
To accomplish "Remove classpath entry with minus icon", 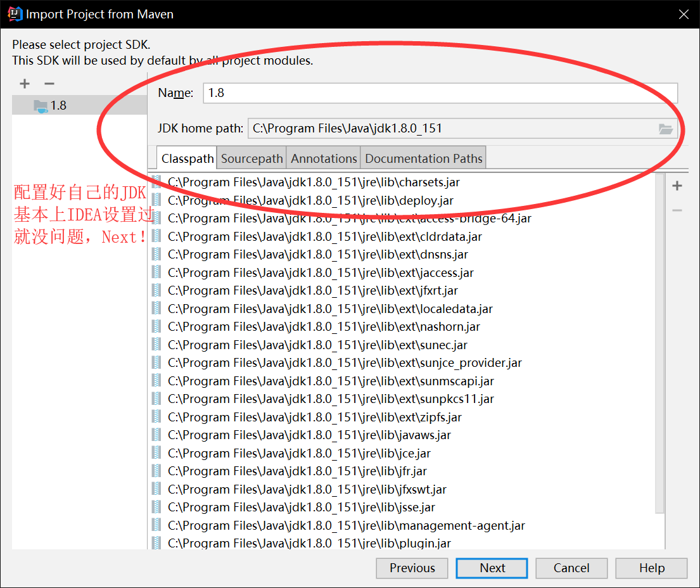I will point(677,210).
